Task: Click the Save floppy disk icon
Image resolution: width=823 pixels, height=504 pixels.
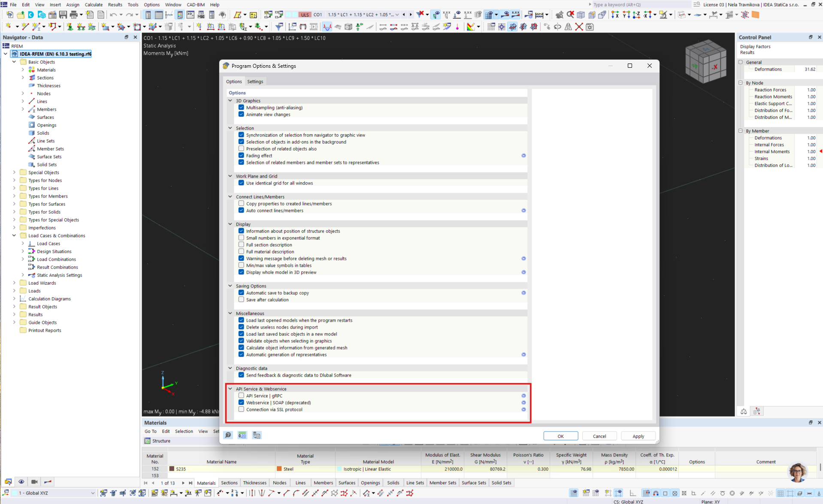Action: pos(63,15)
